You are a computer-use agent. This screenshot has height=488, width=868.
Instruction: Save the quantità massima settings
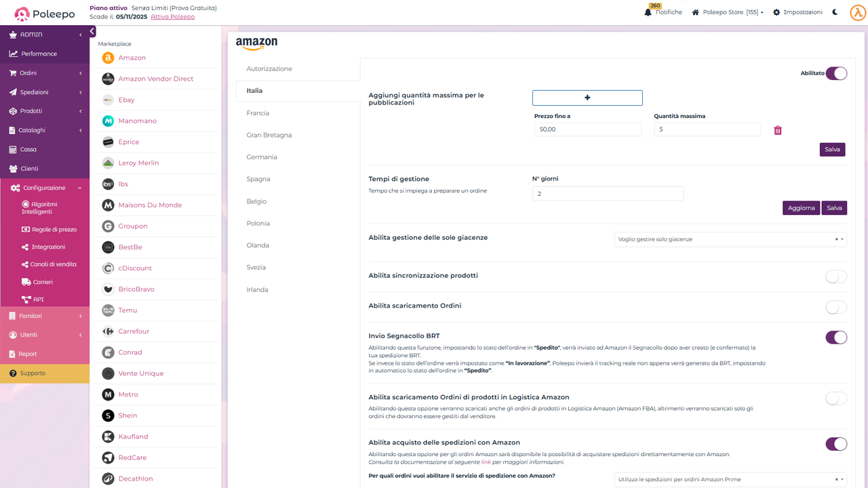832,149
